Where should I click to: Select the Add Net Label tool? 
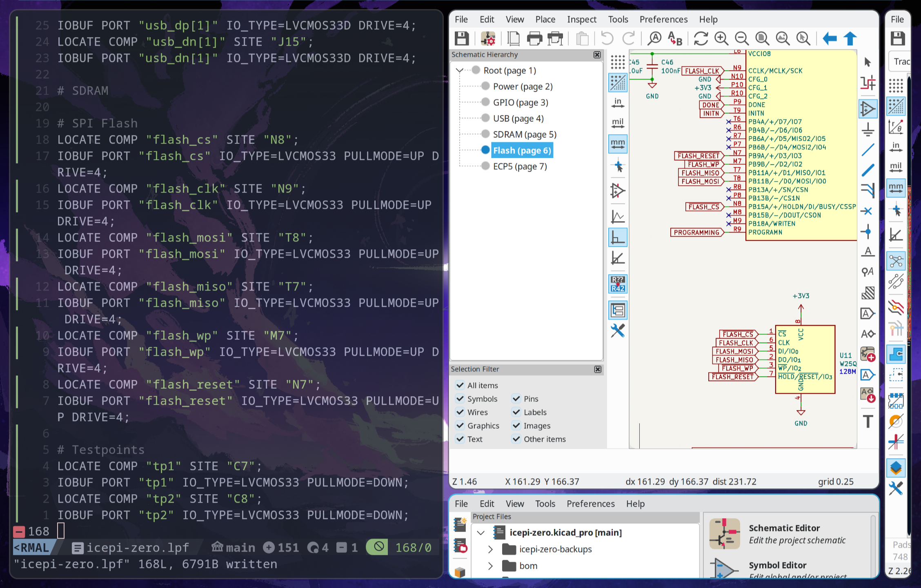coord(868,252)
